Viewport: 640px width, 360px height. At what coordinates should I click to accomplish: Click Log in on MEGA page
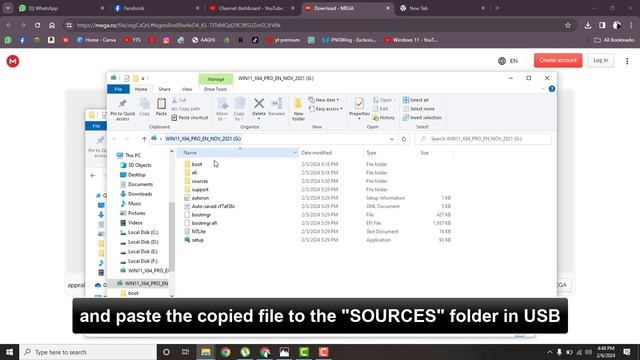point(600,60)
